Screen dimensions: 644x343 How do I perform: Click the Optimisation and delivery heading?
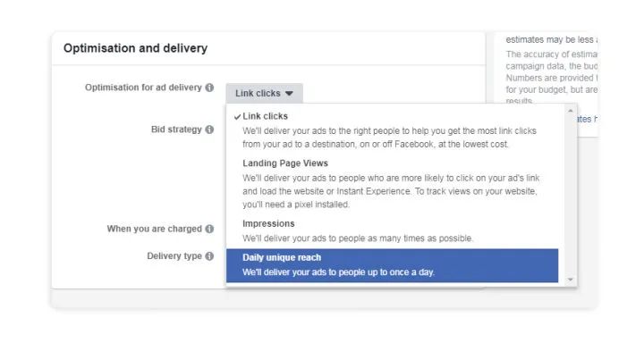click(136, 48)
